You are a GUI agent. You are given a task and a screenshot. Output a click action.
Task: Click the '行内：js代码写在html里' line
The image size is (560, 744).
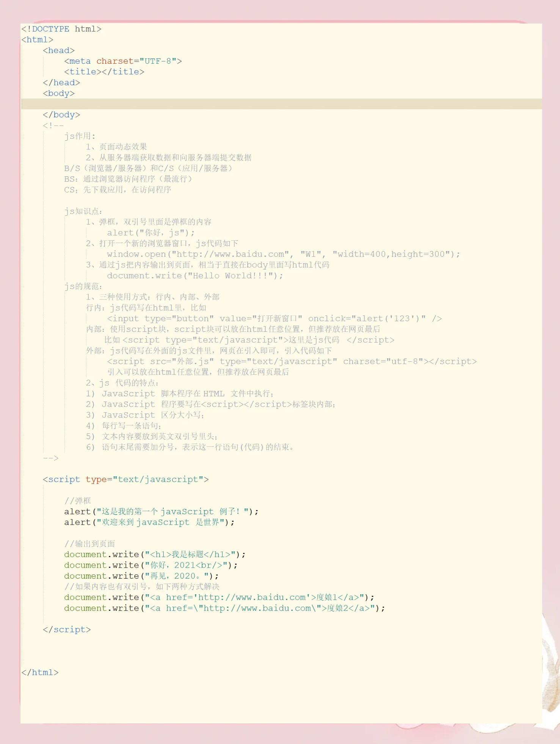pos(146,308)
